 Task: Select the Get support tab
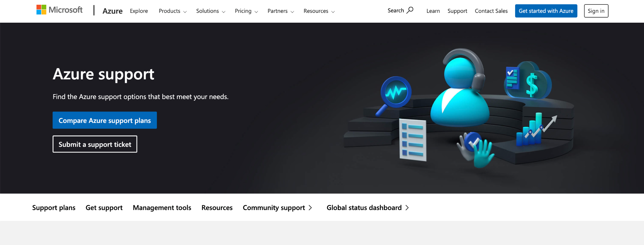pyautogui.click(x=104, y=208)
